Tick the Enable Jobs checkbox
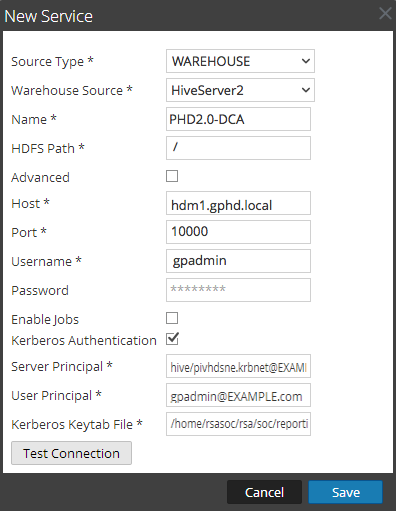Image resolution: width=396 pixels, height=511 pixels. [x=172, y=318]
